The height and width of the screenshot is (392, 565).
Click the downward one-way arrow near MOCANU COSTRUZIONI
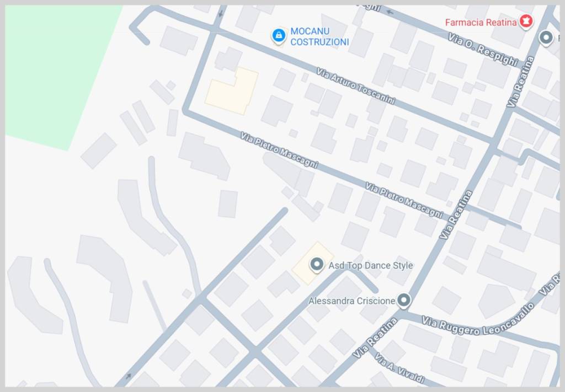tap(221, 14)
